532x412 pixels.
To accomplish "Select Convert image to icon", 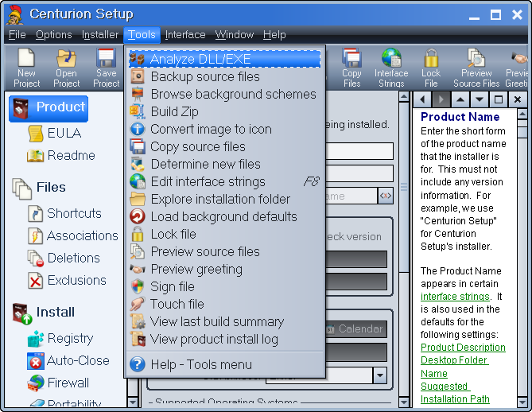I will (x=224, y=130).
